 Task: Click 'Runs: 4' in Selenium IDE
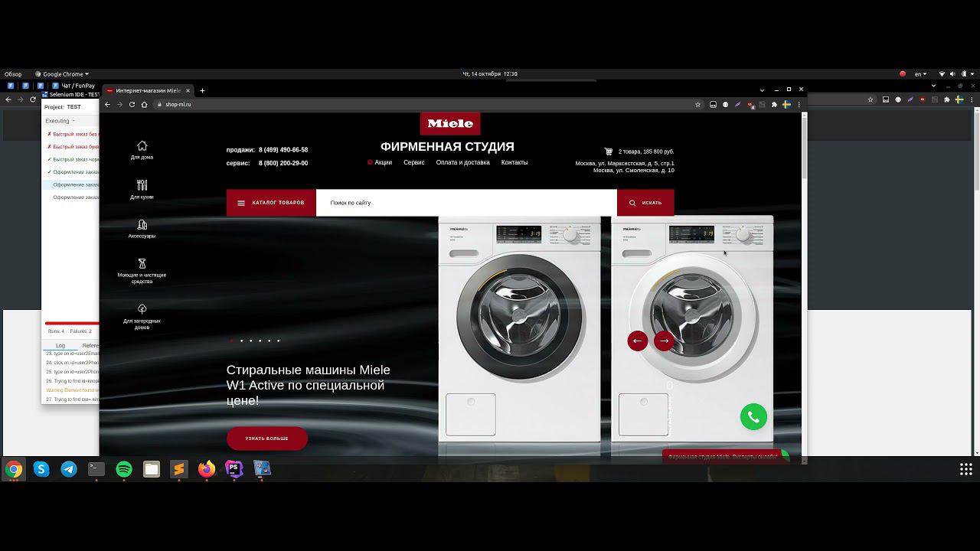click(56, 331)
